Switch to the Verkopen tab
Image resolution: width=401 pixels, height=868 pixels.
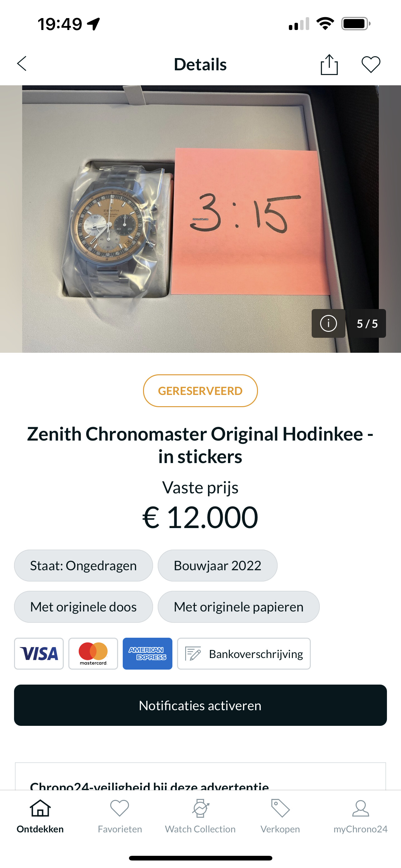click(x=280, y=816)
